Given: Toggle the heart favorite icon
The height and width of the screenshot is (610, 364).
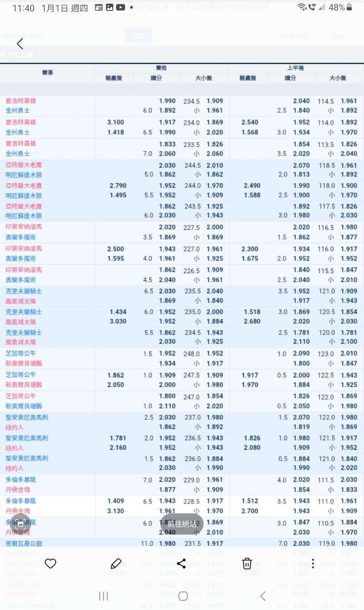Looking at the screenshot, I should coord(51,564).
